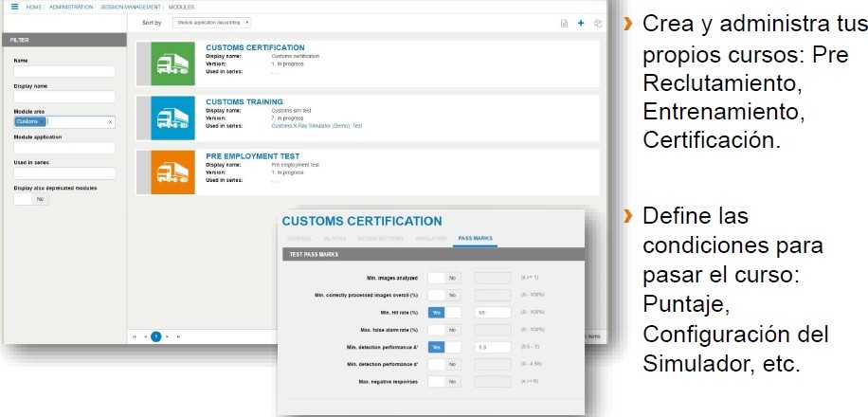Click the orange truck icon of Pre Employment Test

click(x=172, y=172)
